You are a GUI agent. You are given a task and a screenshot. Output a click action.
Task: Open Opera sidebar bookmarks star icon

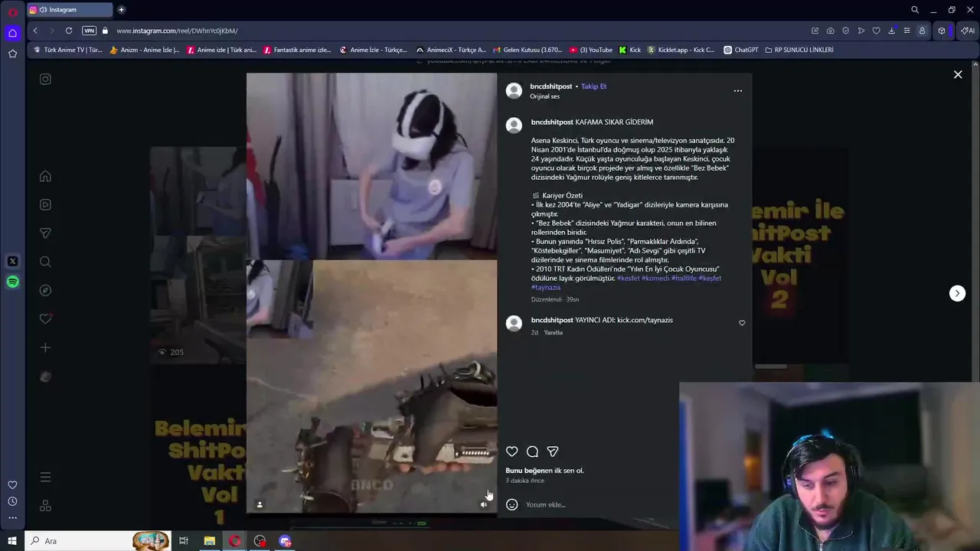(12, 54)
